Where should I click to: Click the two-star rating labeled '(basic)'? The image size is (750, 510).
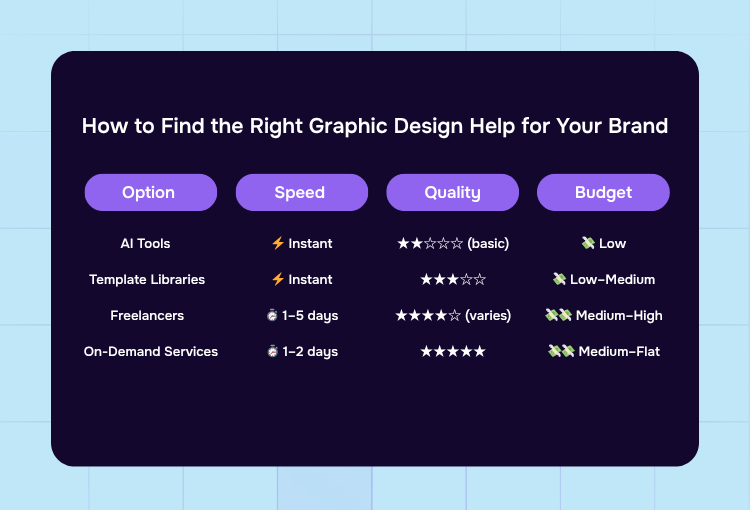[x=430, y=244]
